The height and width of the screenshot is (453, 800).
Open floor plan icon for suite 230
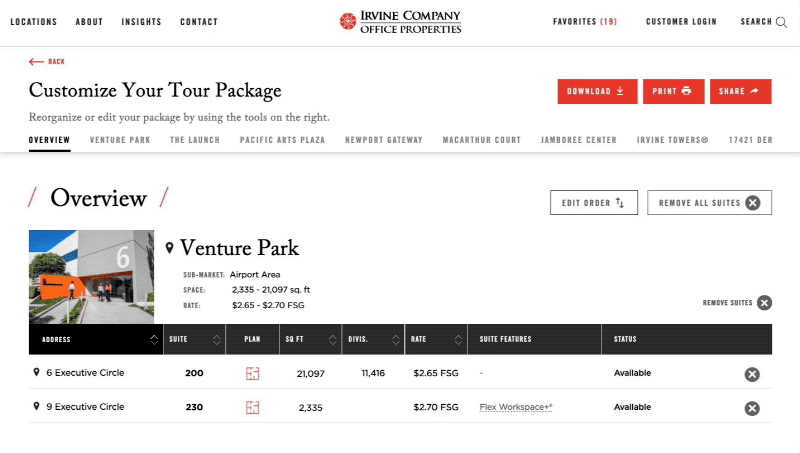[x=253, y=407]
